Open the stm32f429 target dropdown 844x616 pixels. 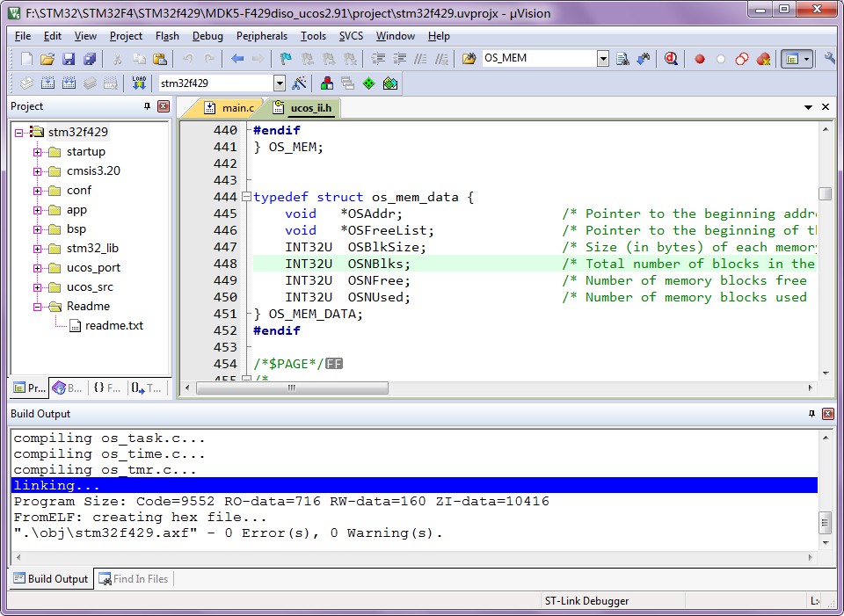280,83
